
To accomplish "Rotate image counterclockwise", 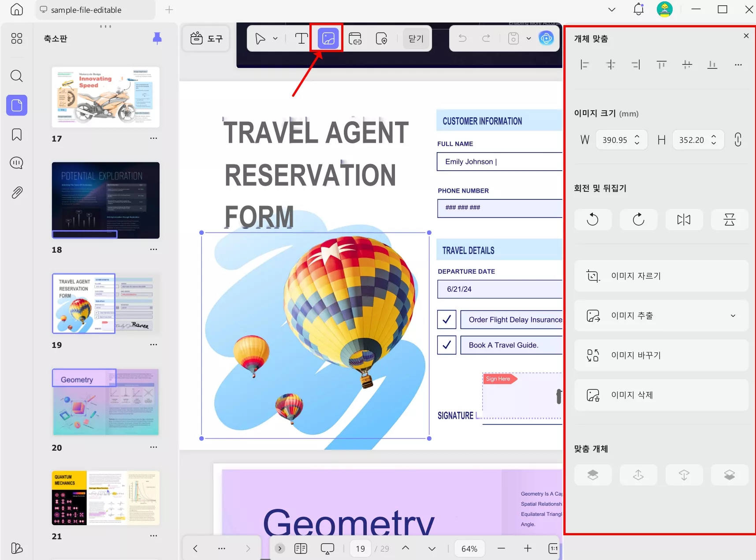I will [x=593, y=220].
